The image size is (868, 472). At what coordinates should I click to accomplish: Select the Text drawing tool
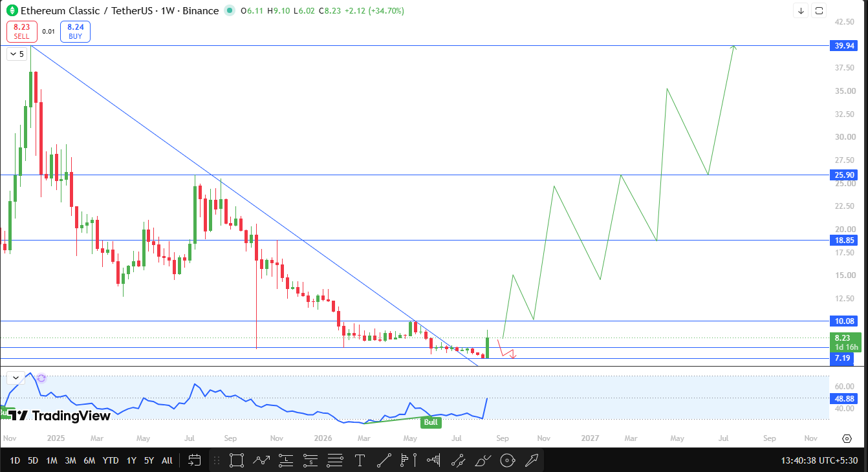(x=360, y=460)
